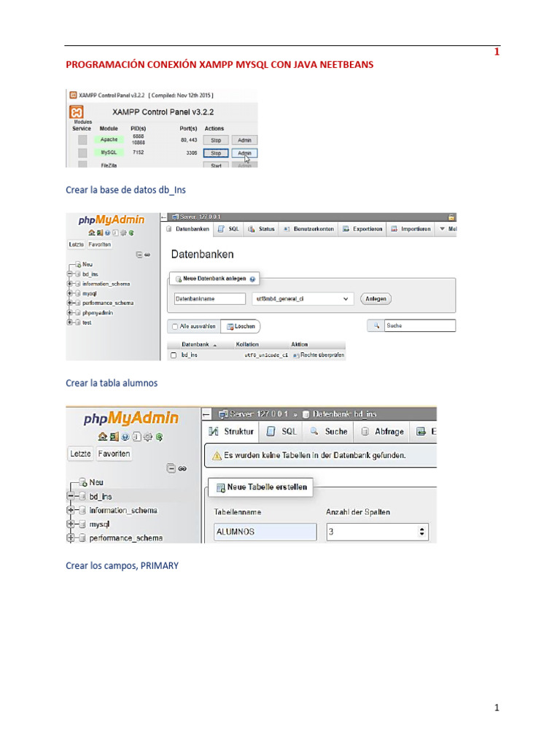Click the lock icon at the server bar's right
The width and height of the screenshot is (560, 747).
pyautogui.click(x=451, y=217)
